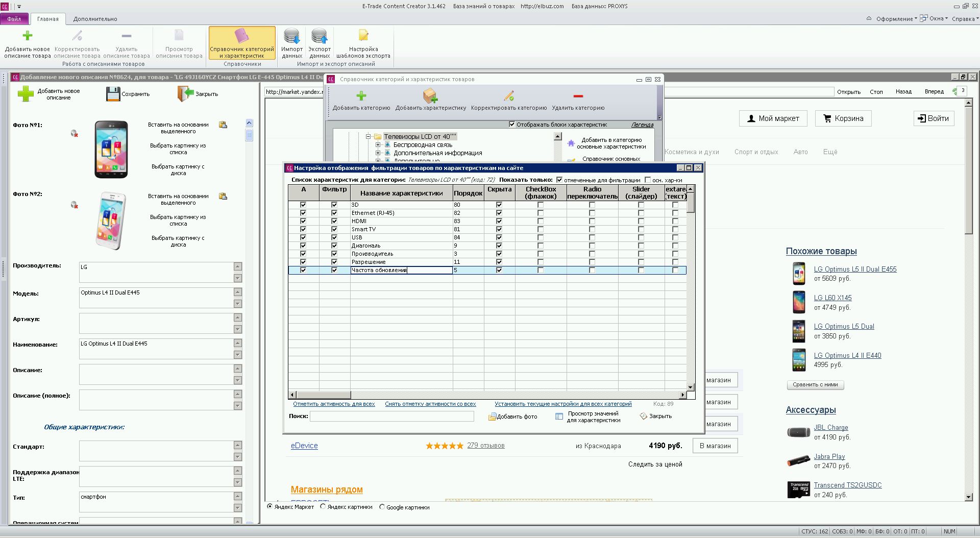980x538 pixels.
Task: Click delete-photo icon next to Фото №1
Action: (x=75, y=134)
